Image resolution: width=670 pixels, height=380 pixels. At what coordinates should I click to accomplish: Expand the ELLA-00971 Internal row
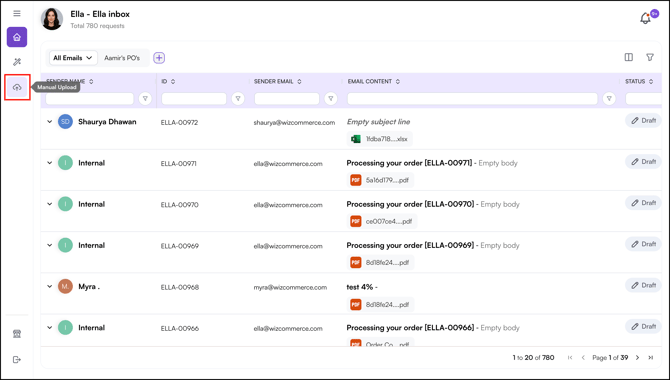[x=50, y=163]
